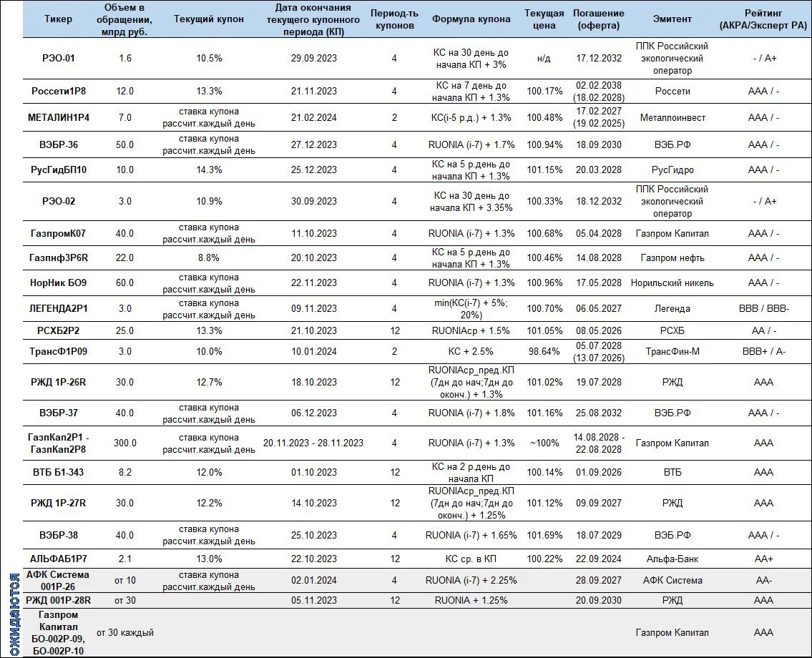
Task: Click the '101.69%' price of ВЭБР-38
Action: tap(544, 535)
